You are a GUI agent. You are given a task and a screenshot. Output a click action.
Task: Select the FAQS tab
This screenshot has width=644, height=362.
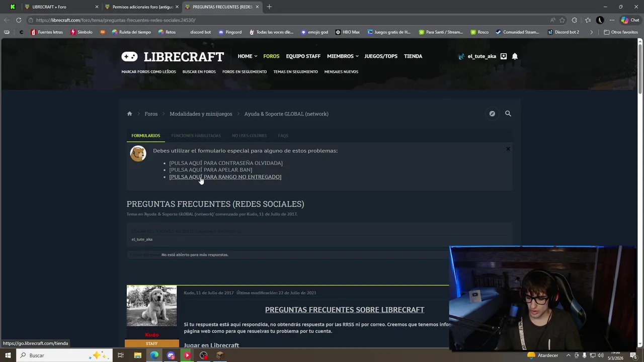pyautogui.click(x=283, y=136)
